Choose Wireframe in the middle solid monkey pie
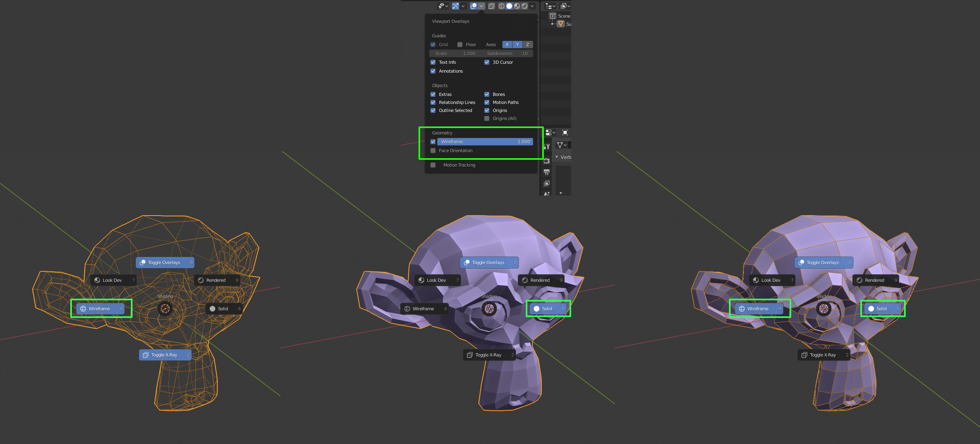This screenshot has width=980, height=444. [425, 309]
